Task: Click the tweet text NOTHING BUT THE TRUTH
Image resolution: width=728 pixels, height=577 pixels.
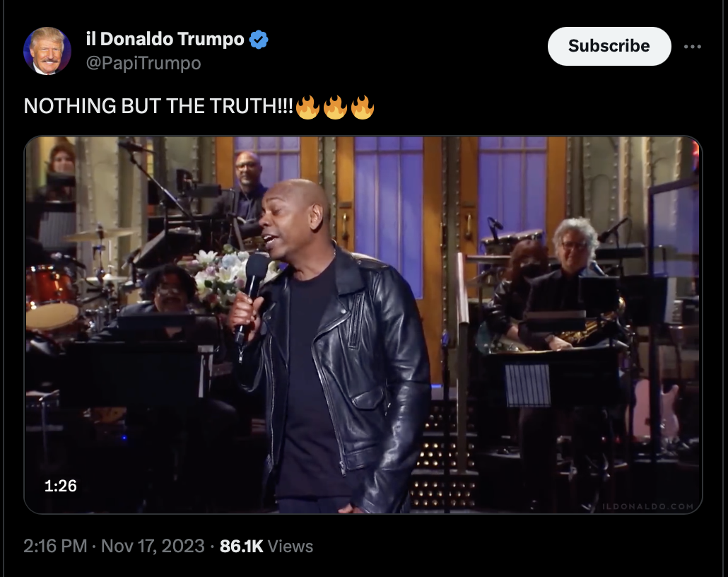Action: tap(158, 106)
